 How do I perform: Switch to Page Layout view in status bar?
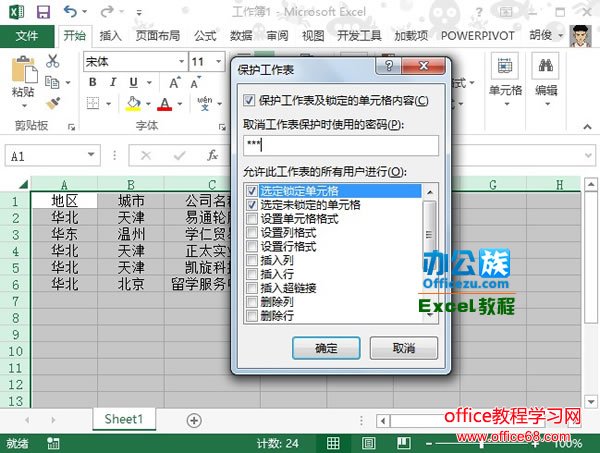(x=368, y=443)
